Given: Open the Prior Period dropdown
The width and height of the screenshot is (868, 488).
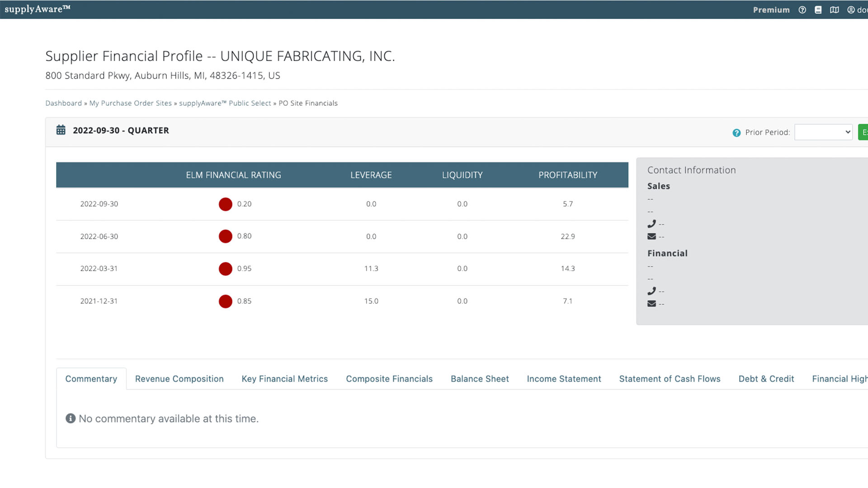Looking at the screenshot, I should point(823,132).
